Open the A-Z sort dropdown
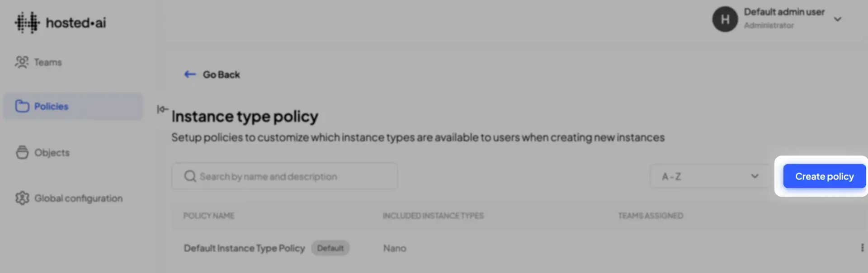Viewport: 868px width, 273px height. click(x=710, y=176)
